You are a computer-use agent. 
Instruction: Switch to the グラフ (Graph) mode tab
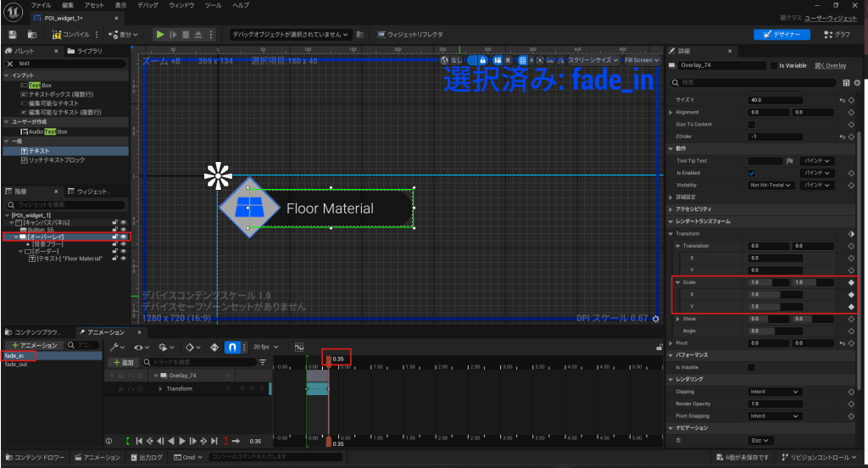(x=835, y=35)
